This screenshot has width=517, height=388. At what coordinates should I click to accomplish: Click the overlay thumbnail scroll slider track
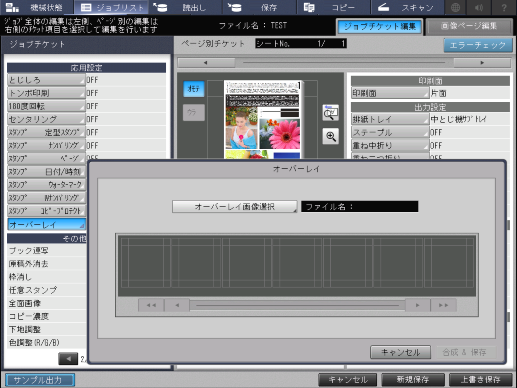pos(297,305)
